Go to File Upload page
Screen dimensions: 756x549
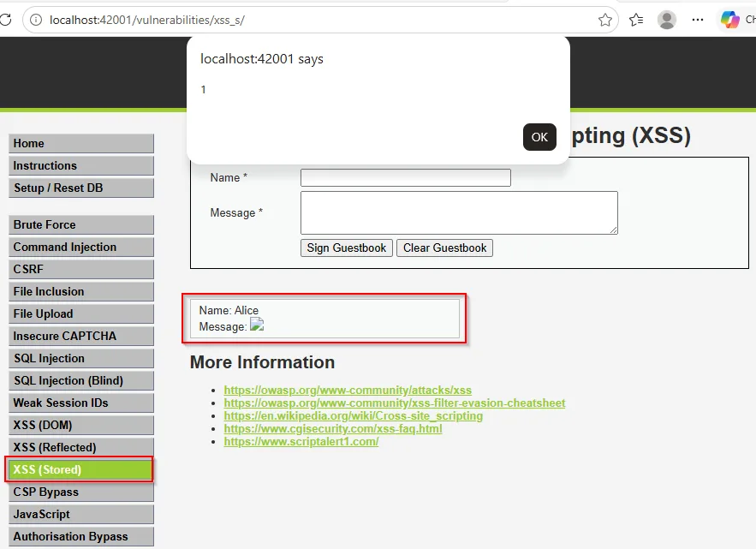[81, 313]
